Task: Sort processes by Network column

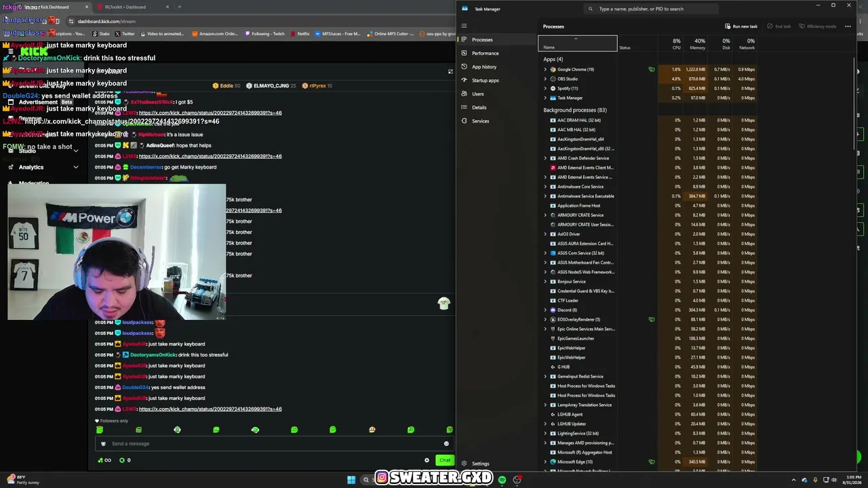Action: [x=746, y=44]
